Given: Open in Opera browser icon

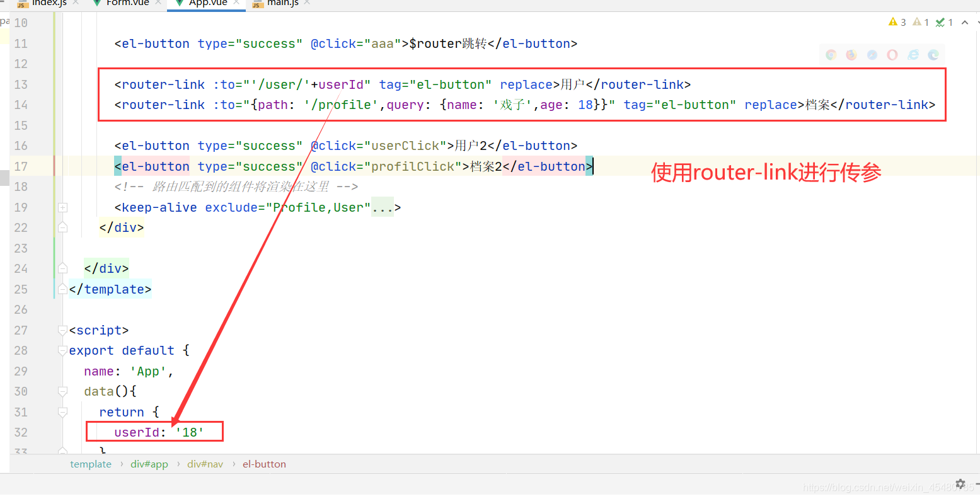Looking at the screenshot, I should click(x=892, y=55).
